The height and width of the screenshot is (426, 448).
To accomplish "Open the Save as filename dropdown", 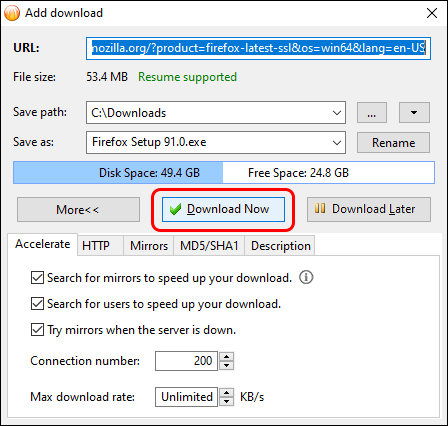I will pos(337,143).
